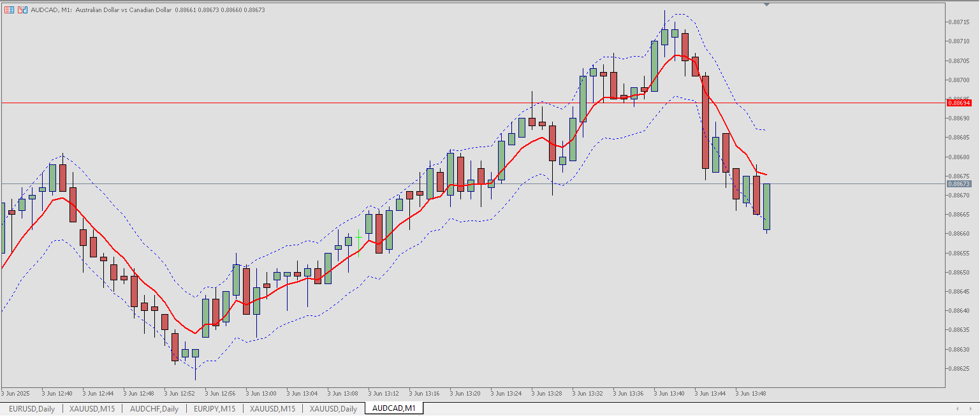This screenshot has width=980, height=416.
Task: Click the green crosshair marker on chart
Action: pos(358,236)
